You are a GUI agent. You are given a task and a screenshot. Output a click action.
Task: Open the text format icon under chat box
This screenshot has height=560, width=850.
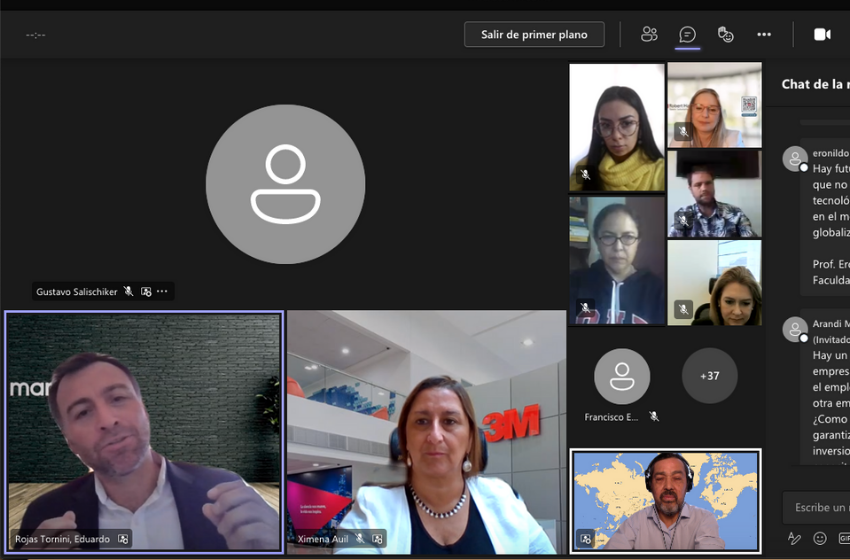click(x=794, y=538)
